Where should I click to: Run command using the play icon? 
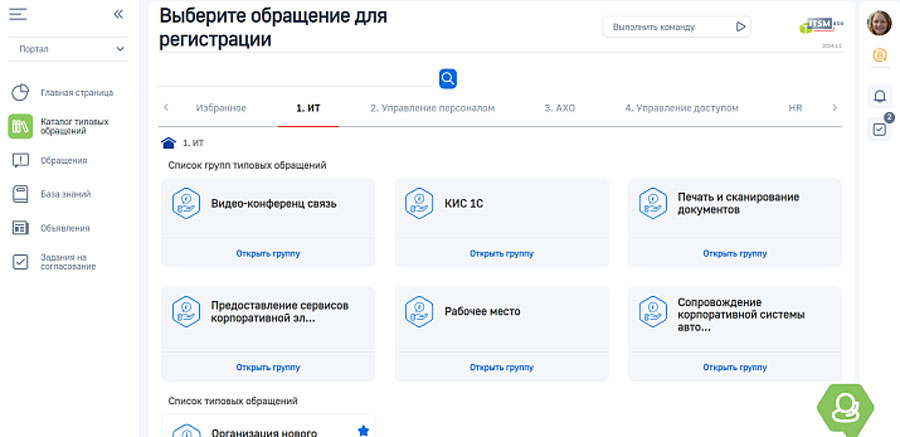[741, 27]
